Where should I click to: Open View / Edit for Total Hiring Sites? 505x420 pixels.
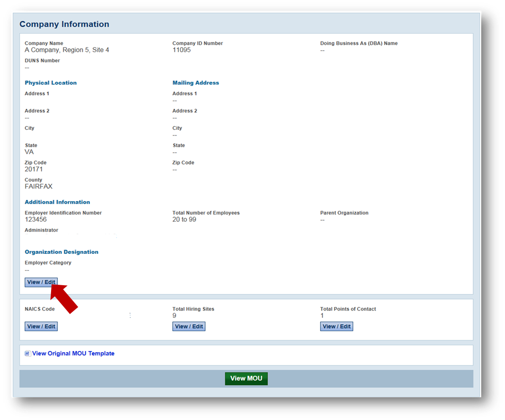click(x=189, y=326)
